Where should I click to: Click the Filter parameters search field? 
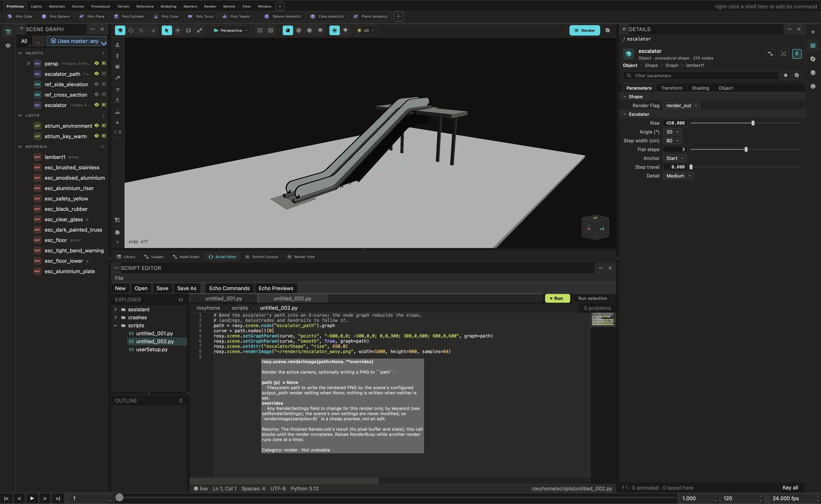click(x=701, y=76)
